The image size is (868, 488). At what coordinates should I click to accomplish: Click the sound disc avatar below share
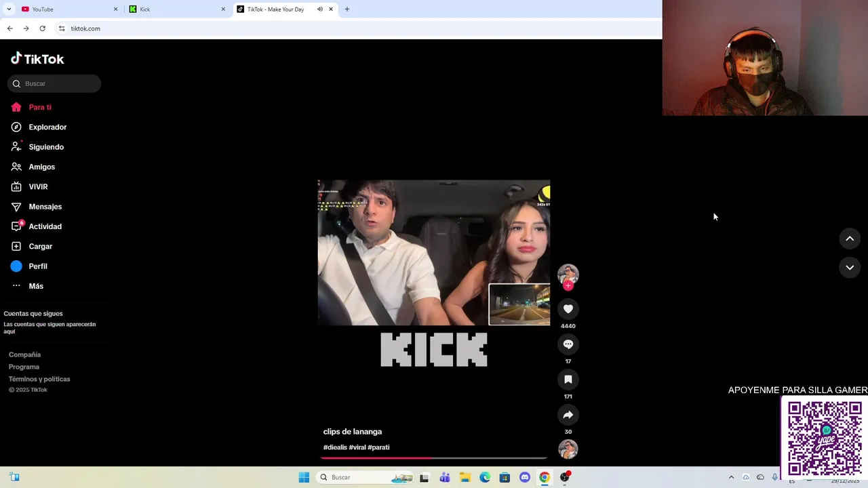pos(568,449)
